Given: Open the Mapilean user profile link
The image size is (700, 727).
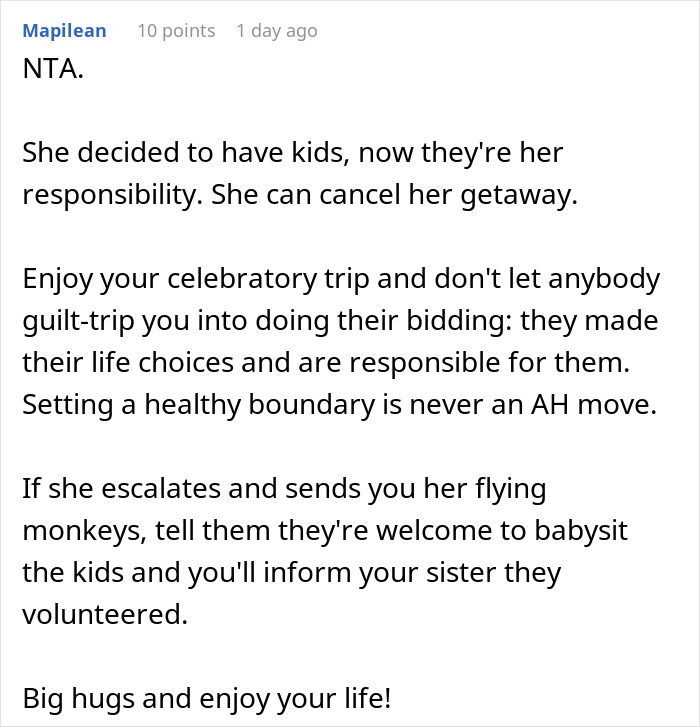Looking at the screenshot, I should pos(65,31).
